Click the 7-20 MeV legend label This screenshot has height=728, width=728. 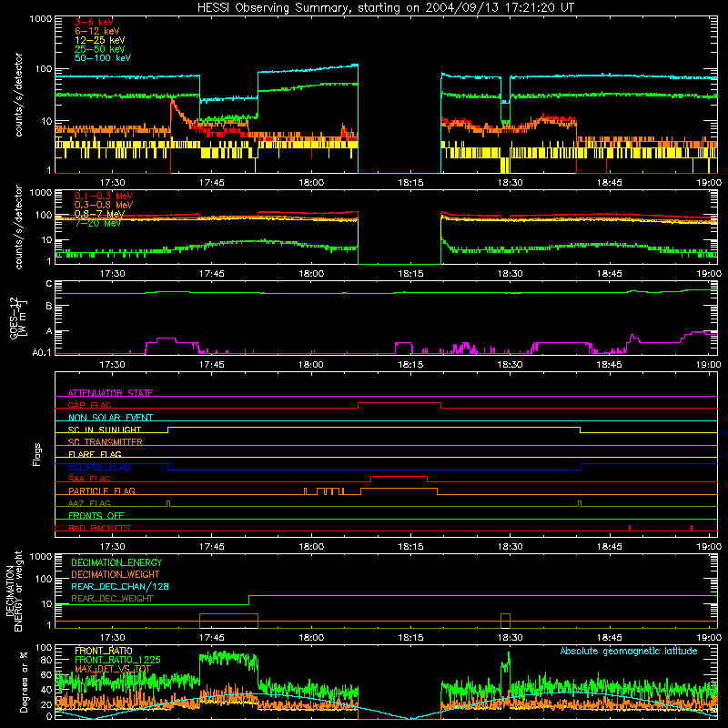[97, 223]
